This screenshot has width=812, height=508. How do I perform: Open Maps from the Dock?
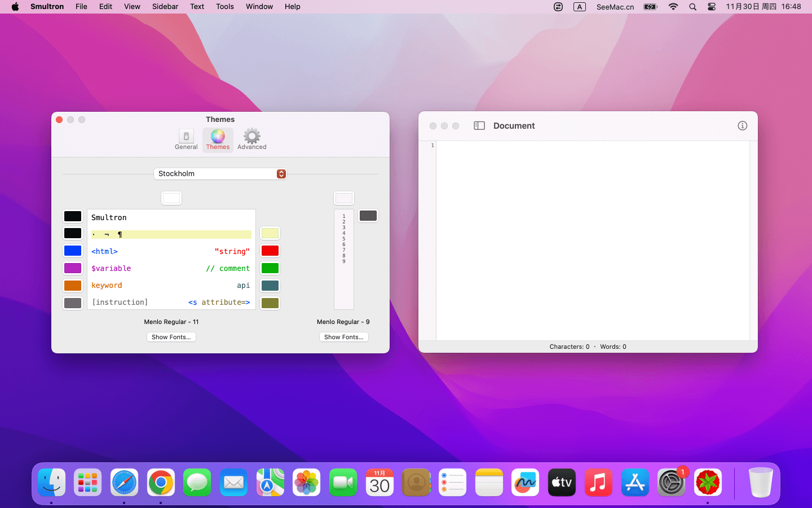coord(270,483)
